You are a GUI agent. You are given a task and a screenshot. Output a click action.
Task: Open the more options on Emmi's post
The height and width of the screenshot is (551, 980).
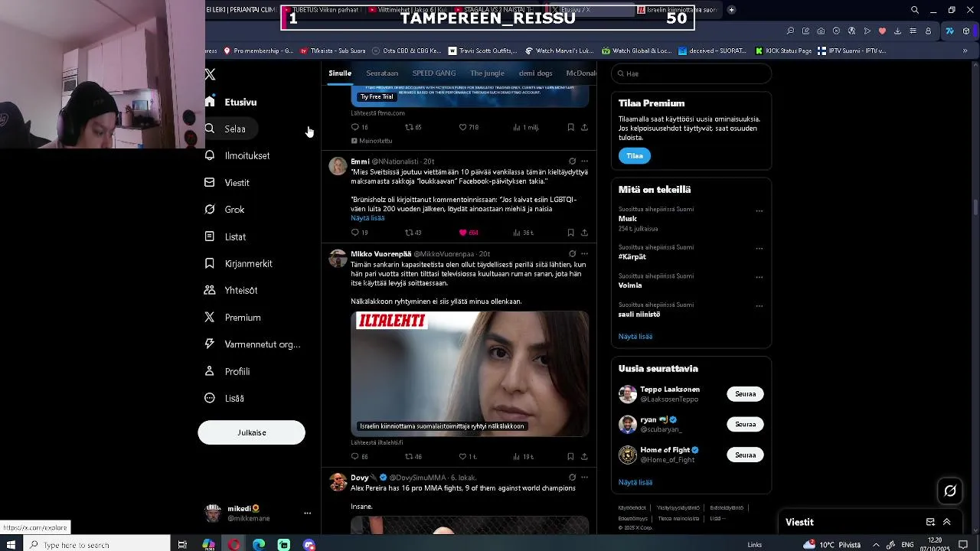click(584, 161)
